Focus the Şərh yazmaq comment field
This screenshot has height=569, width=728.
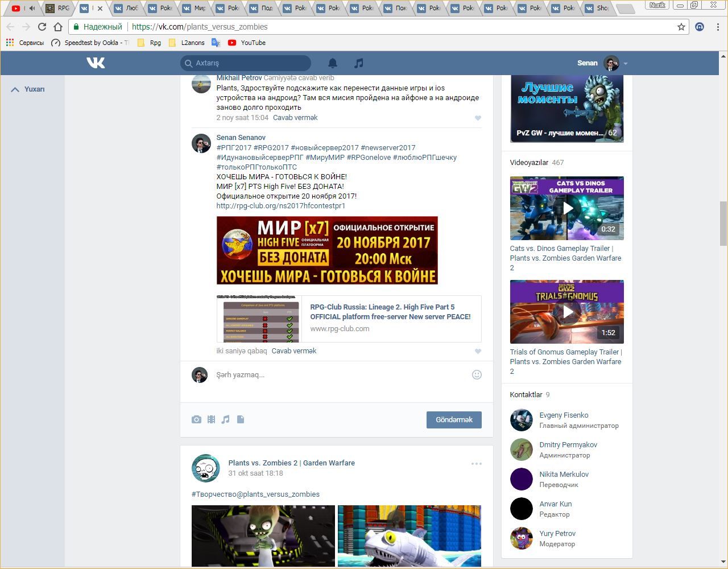(x=341, y=375)
